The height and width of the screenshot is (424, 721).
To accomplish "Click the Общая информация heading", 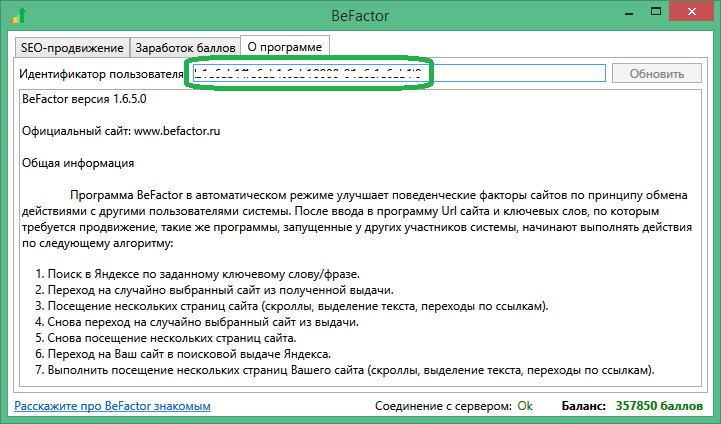I will pos(78,163).
